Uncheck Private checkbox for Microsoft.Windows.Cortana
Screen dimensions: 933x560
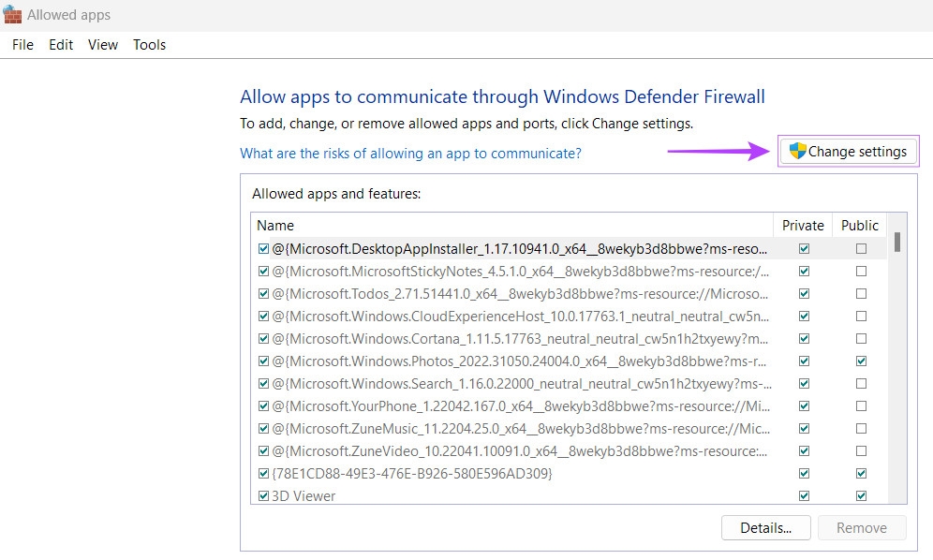[x=804, y=339]
